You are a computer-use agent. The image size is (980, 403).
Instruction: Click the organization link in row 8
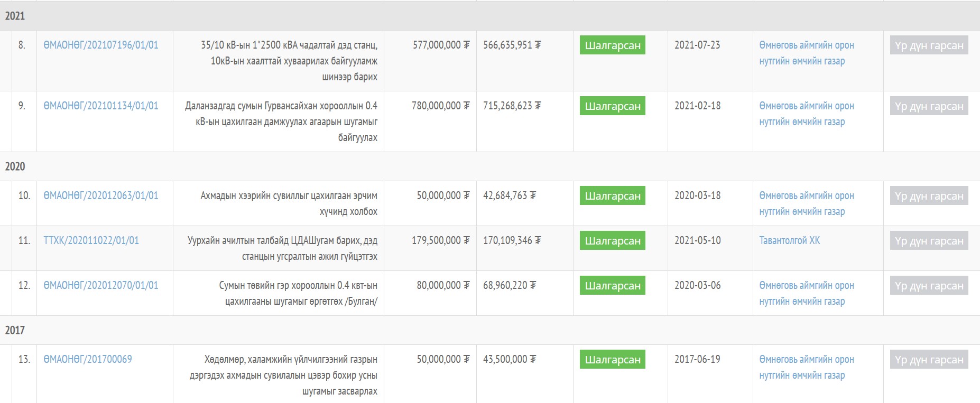coord(806,53)
